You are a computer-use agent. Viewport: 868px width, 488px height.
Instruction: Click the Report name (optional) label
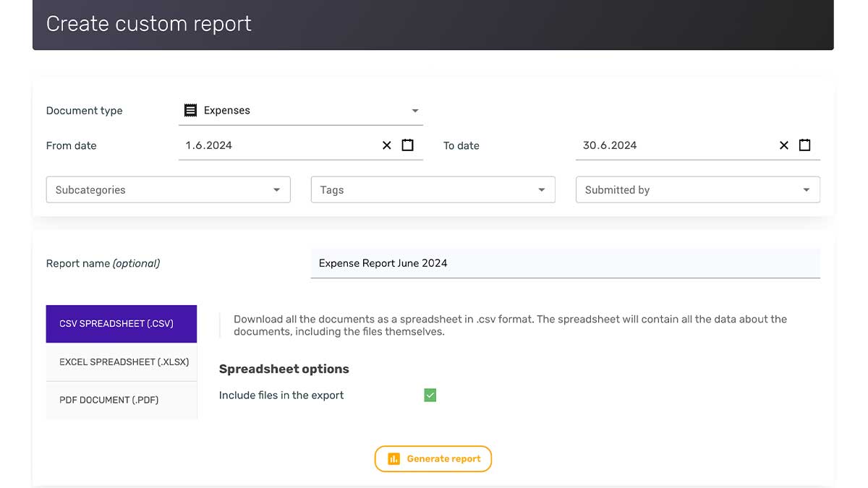[103, 263]
